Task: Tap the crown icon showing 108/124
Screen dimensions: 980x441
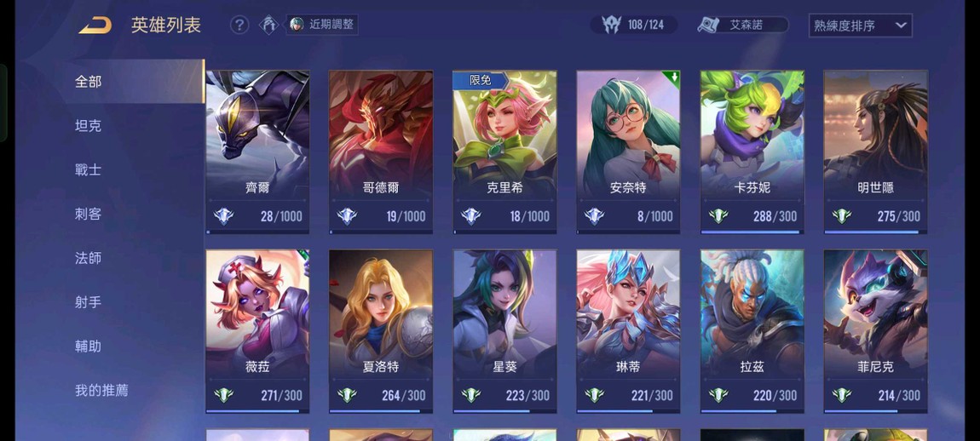Action: (611, 25)
